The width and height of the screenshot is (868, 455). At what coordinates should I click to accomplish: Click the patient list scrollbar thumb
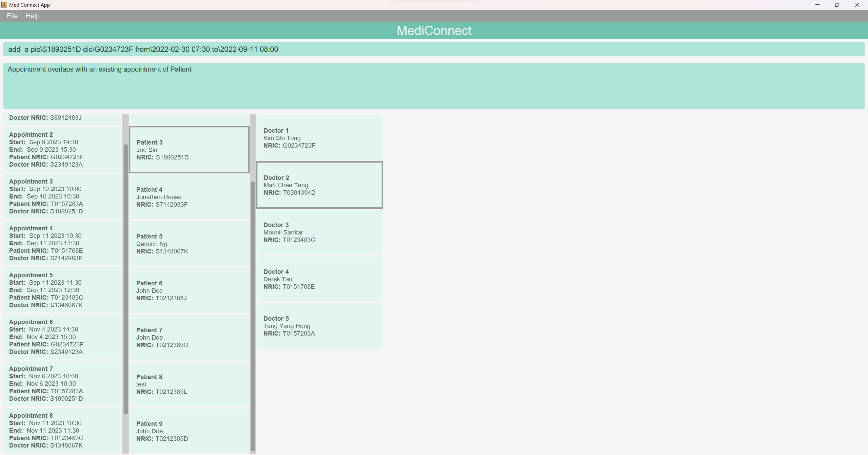click(253, 316)
